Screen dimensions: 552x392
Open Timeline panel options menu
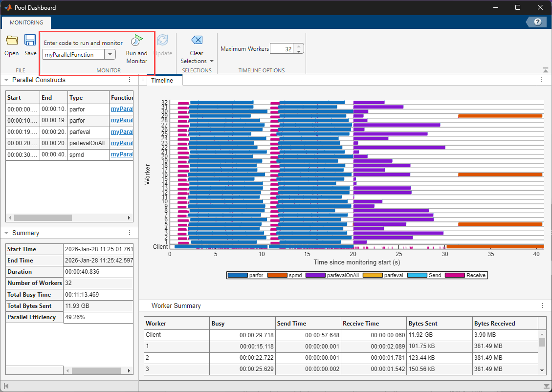(x=541, y=80)
